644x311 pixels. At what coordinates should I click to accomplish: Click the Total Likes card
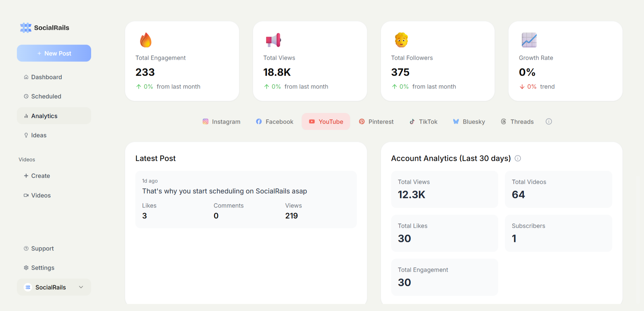point(445,233)
